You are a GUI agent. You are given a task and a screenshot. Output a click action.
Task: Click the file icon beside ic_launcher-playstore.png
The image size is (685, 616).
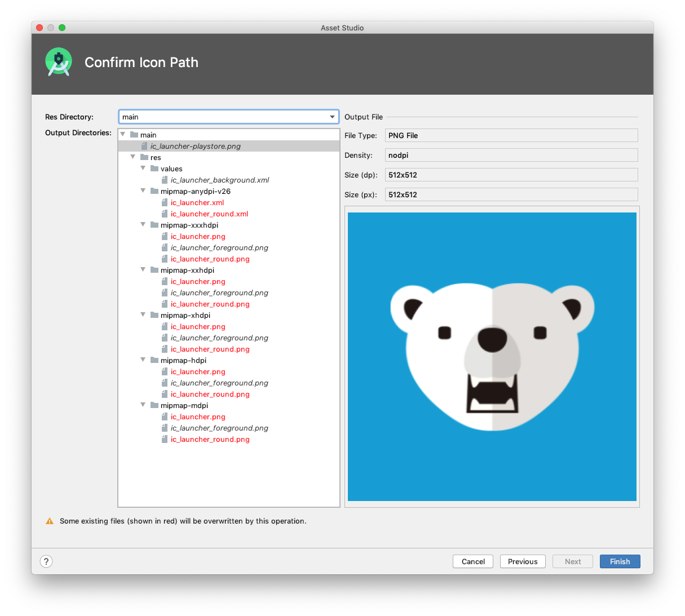(x=144, y=146)
